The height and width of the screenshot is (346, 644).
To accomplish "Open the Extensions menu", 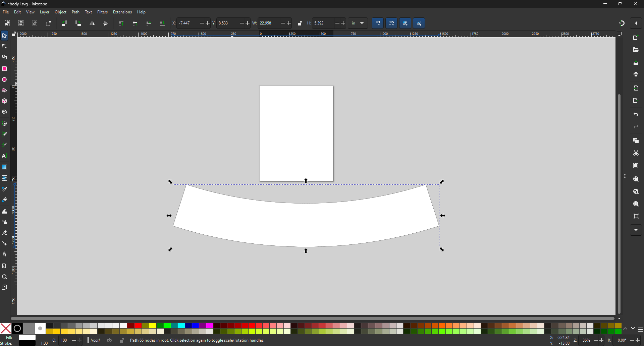I will click(122, 12).
